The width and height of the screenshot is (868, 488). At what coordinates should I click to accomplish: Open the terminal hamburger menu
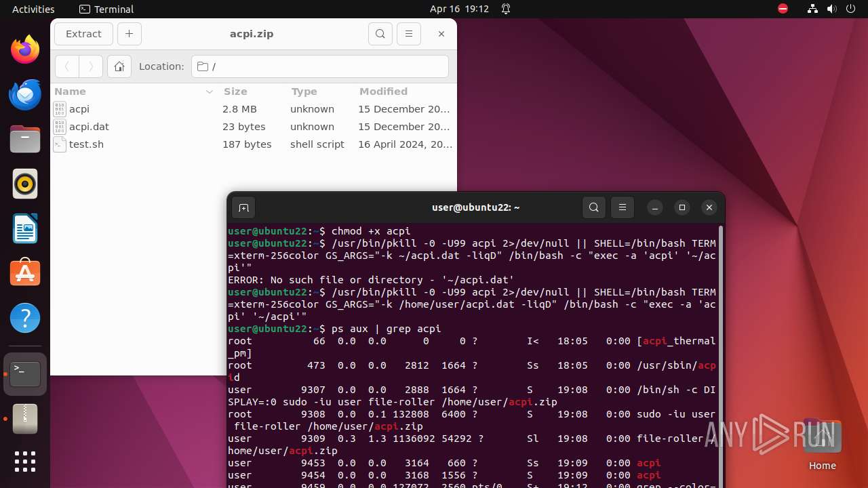[623, 208]
